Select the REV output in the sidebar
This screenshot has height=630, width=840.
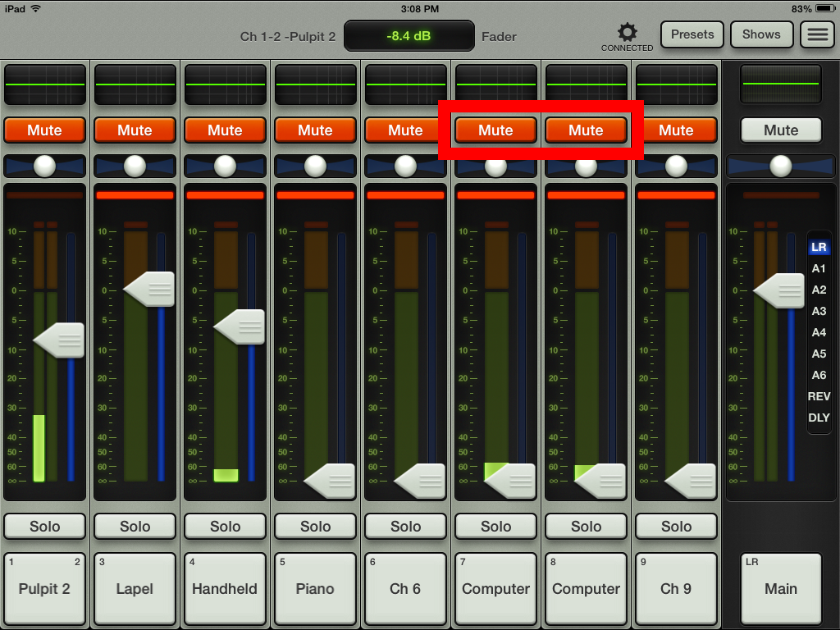click(819, 396)
